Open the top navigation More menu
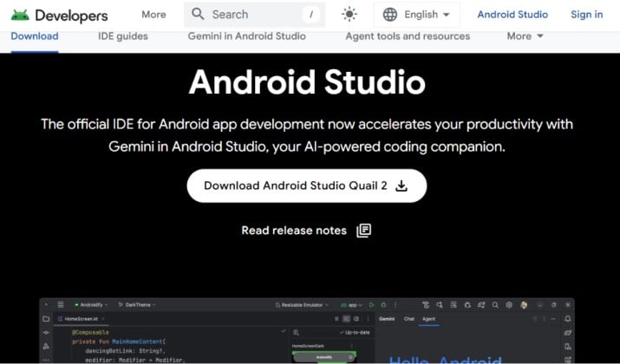This screenshot has height=364, width=620. pos(153,15)
